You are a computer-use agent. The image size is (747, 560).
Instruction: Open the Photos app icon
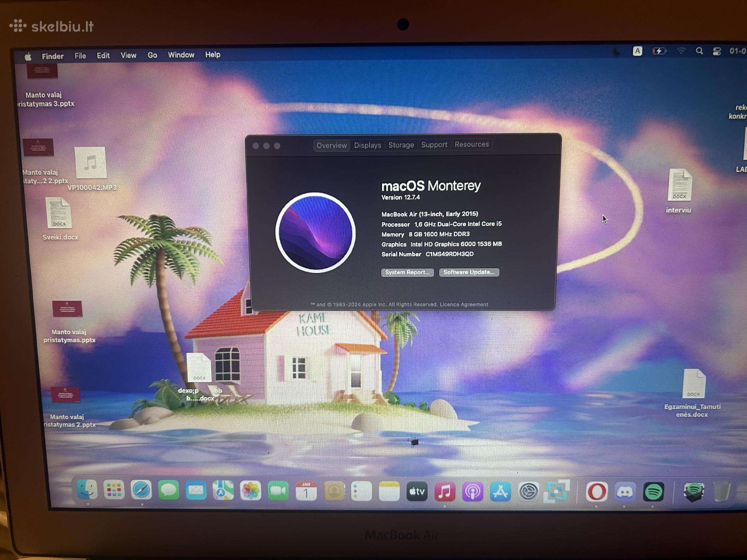pyautogui.click(x=251, y=491)
